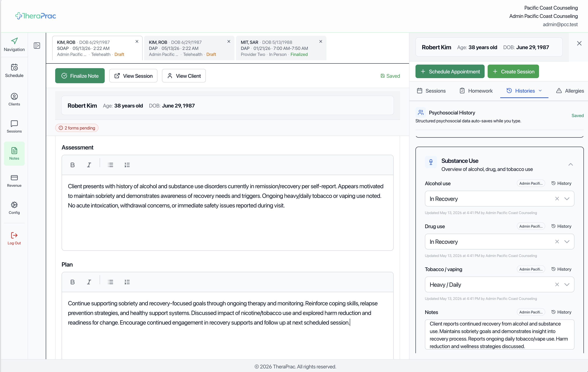Click the Substance Use section icon

point(431,162)
